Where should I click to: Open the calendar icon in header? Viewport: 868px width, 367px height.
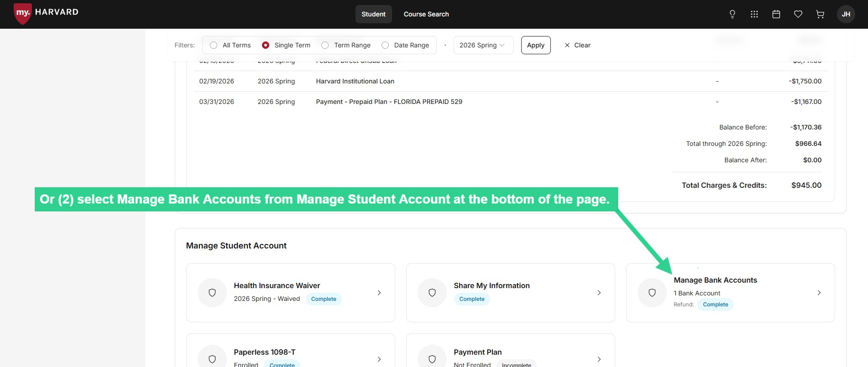tap(776, 14)
